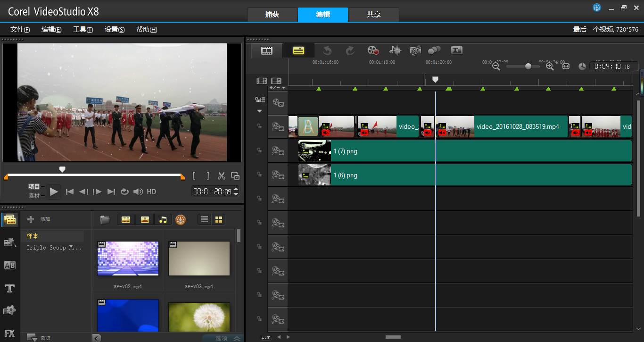Screen dimensions: 644x342
Task: Click the 添加 add folder button
Action: (x=39, y=219)
